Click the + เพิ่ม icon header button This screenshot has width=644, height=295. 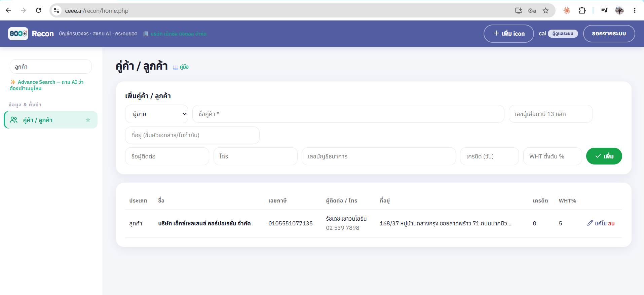click(509, 34)
